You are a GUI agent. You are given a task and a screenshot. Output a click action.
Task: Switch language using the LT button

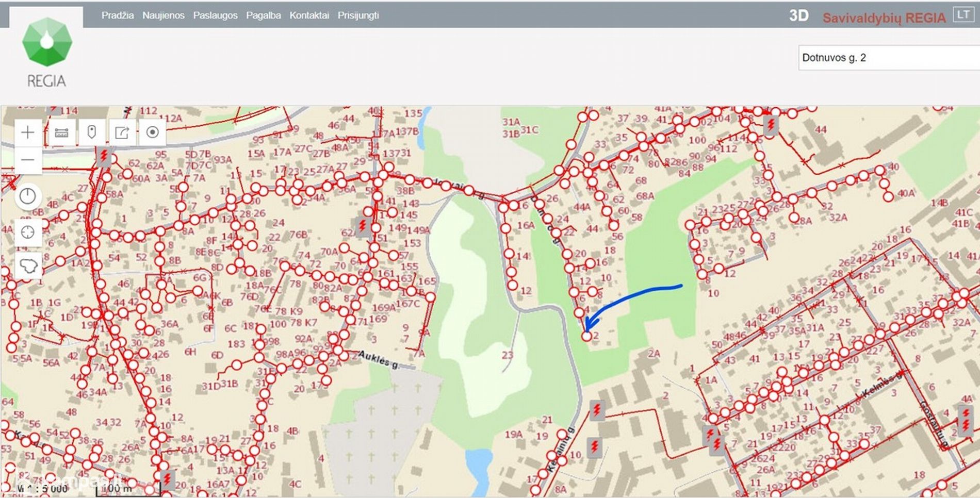pyautogui.click(x=962, y=15)
